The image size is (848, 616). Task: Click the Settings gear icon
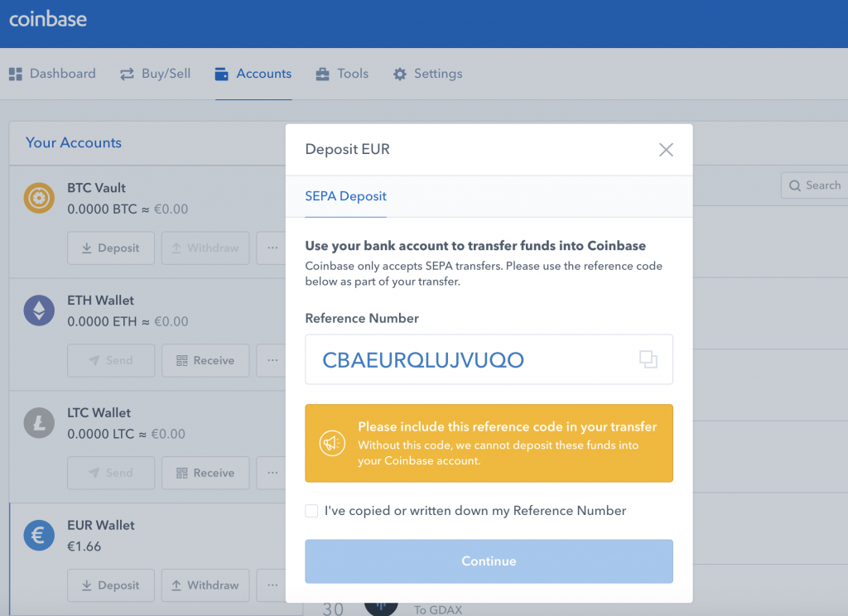[400, 74]
